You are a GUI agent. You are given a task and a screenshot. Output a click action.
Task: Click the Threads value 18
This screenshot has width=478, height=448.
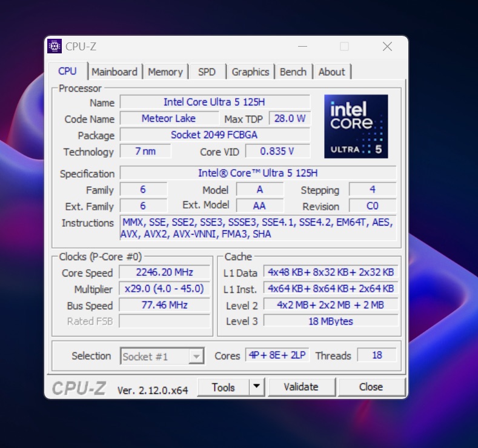(x=377, y=355)
